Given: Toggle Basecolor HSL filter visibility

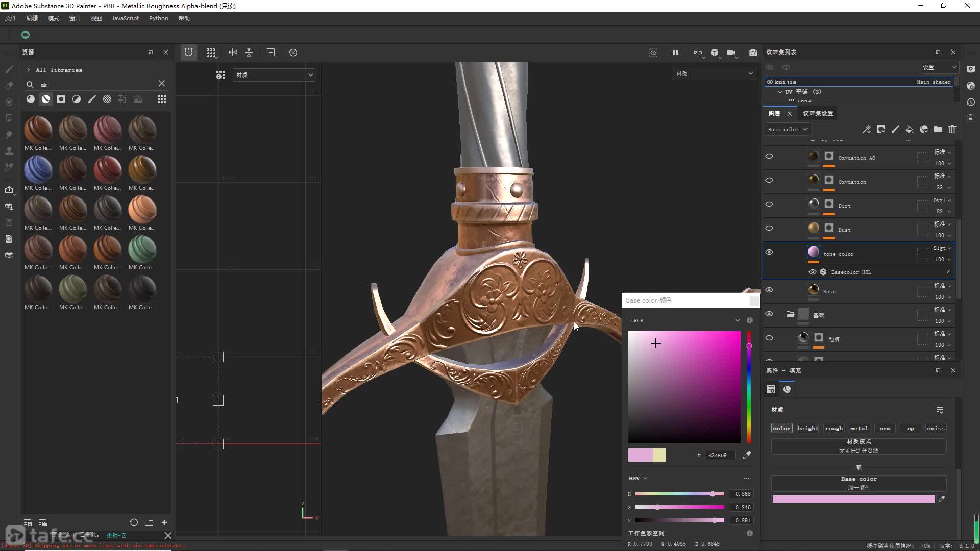Looking at the screenshot, I should point(812,272).
